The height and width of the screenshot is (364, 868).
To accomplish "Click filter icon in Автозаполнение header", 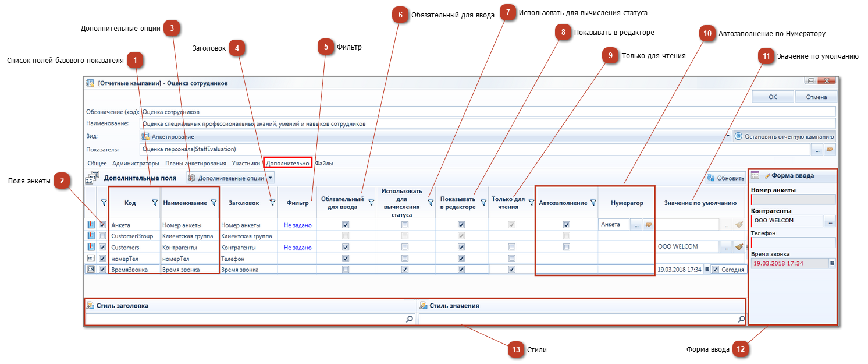I will tap(593, 203).
